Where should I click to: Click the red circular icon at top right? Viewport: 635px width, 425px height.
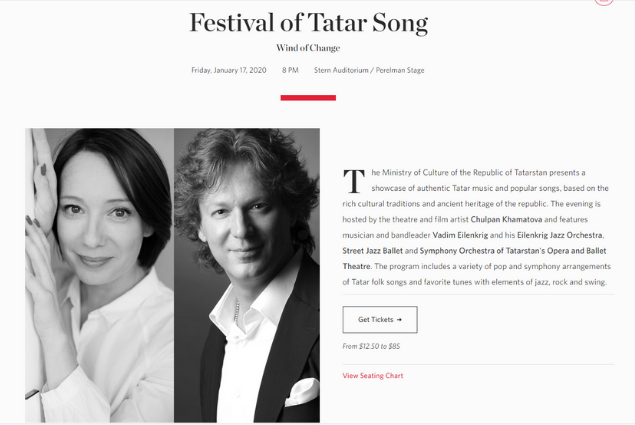[x=604, y=1]
